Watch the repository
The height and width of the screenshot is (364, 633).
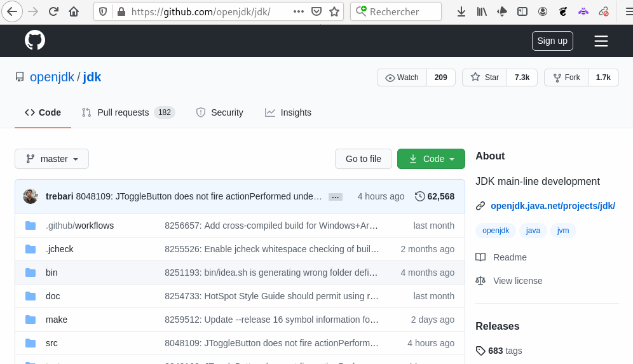pyautogui.click(x=402, y=78)
